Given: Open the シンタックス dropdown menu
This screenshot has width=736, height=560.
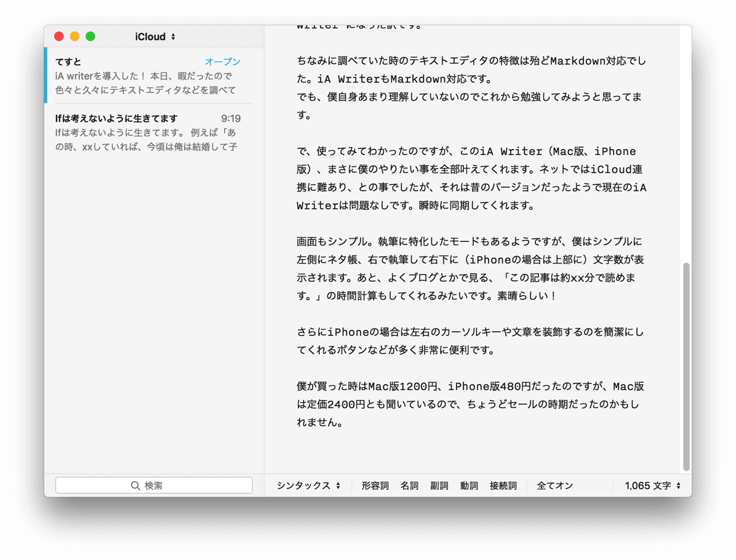Looking at the screenshot, I should click(308, 486).
